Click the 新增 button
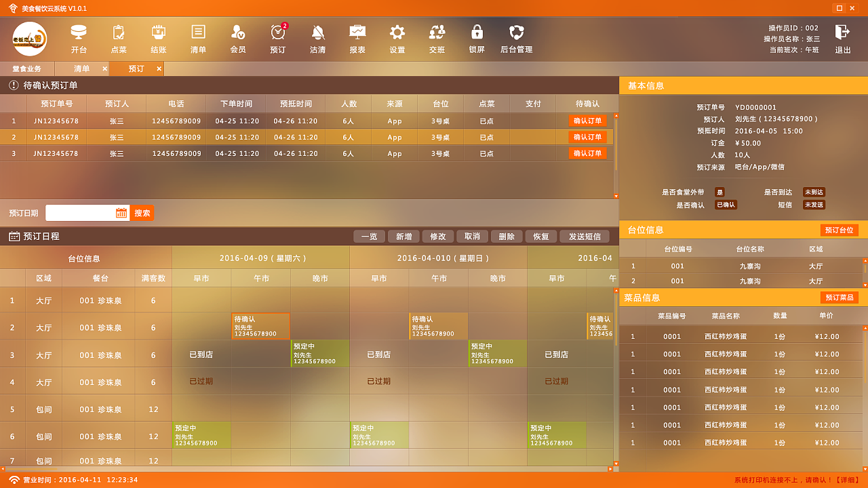This screenshot has width=868, height=488. tap(403, 237)
